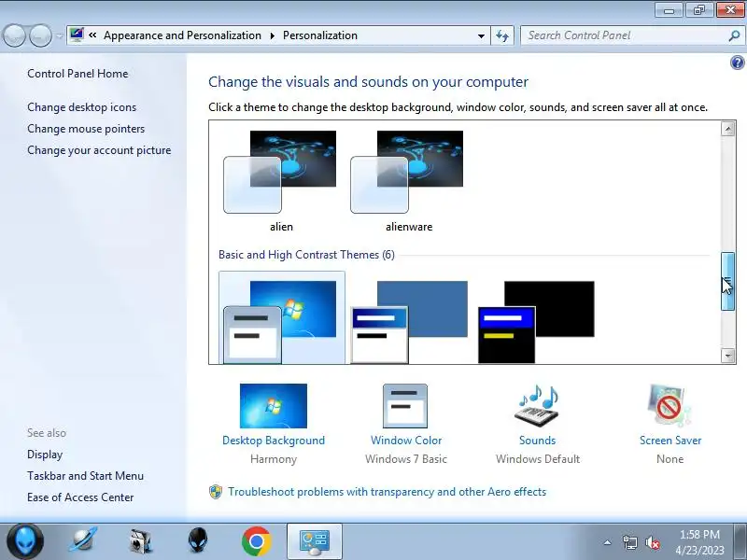The width and height of the screenshot is (747, 560).
Task: Click the address bar Refresh button
Action: [x=502, y=35]
